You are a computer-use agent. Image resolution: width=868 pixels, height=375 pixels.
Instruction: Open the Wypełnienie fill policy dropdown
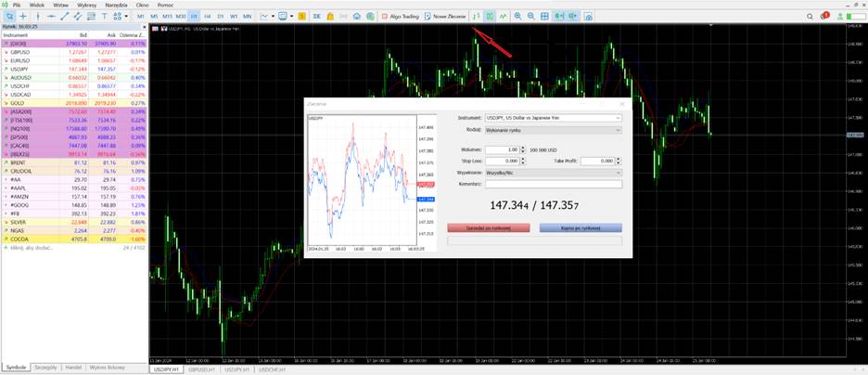[553, 173]
